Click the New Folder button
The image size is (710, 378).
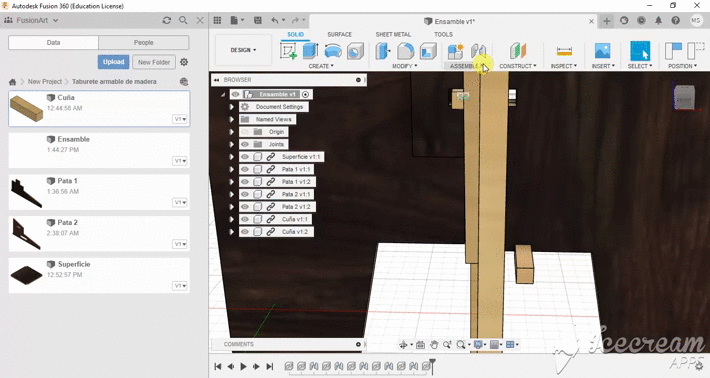(x=154, y=62)
